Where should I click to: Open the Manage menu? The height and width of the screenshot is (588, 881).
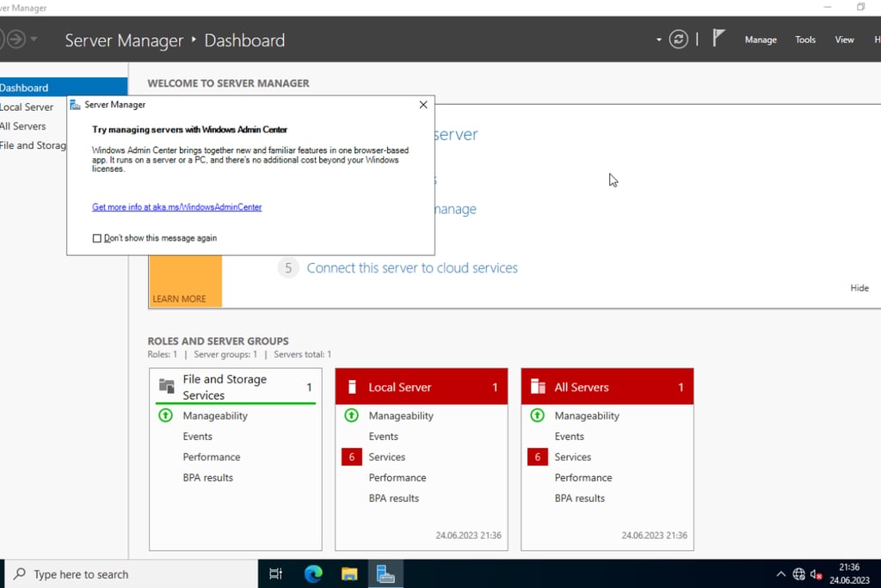(761, 40)
